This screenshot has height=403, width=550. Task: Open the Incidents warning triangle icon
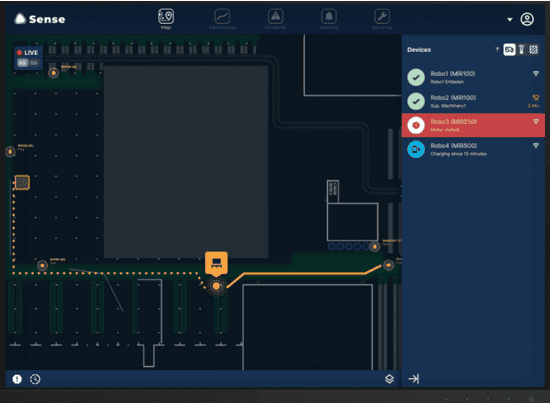click(x=275, y=19)
